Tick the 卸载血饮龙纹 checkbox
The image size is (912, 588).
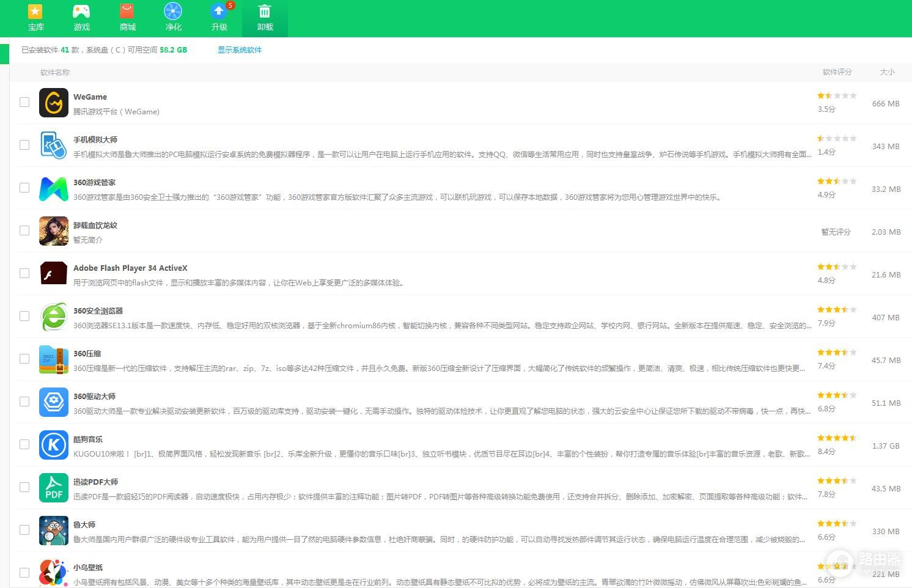[24, 230]
